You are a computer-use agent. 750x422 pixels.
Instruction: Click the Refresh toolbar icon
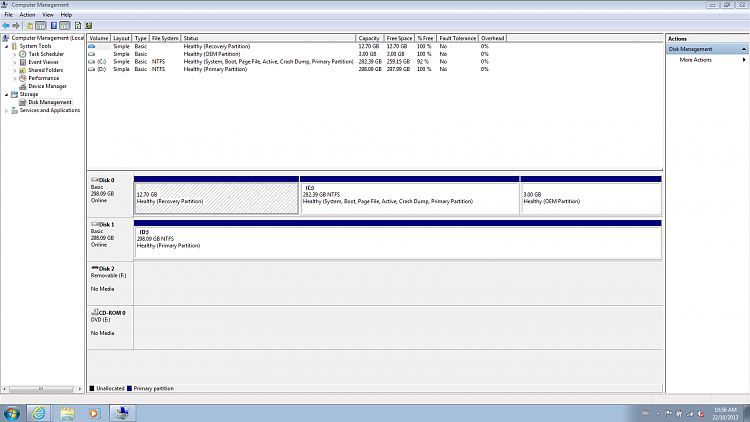(x=78, y=26)
